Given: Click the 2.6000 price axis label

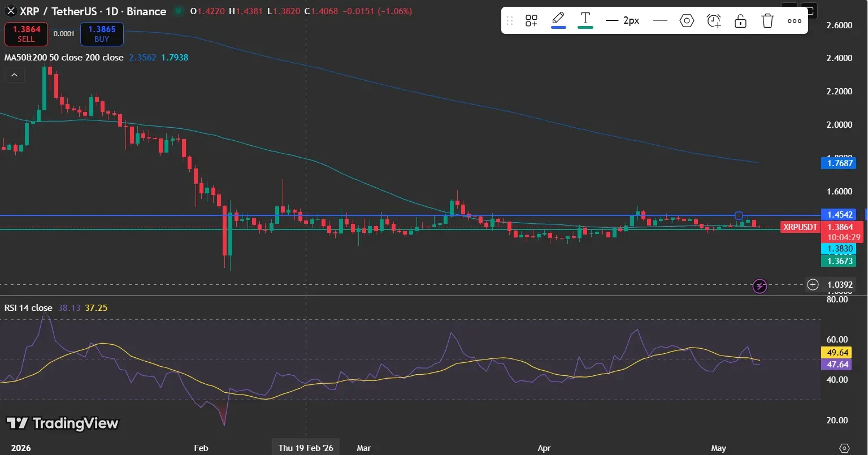Looking at the screenshot, I should [839, 25].
